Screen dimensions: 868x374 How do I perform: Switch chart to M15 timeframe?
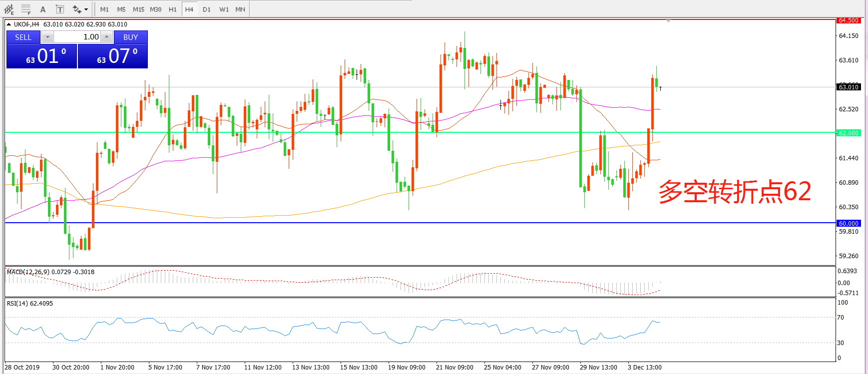(138, 9)
